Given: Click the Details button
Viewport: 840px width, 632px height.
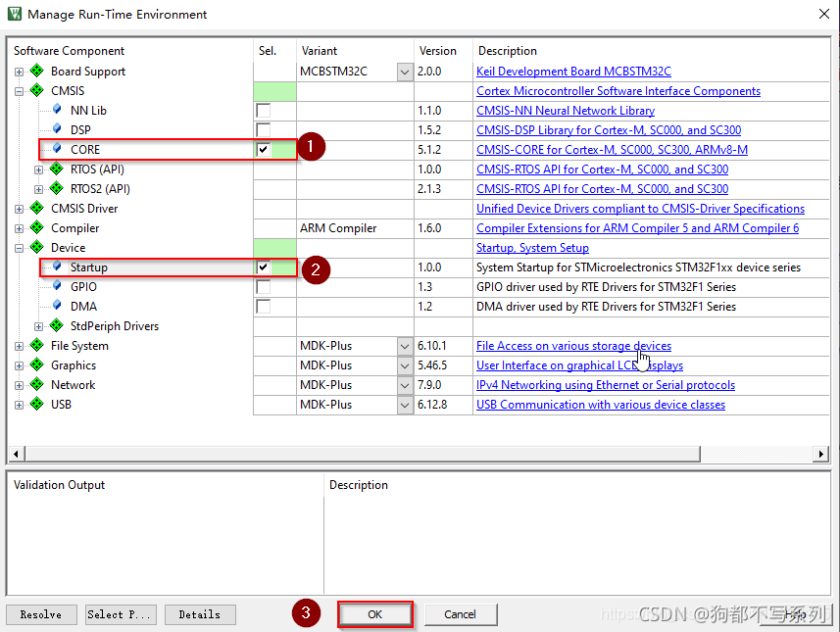Looking at the screenshot, I should 200,614.
